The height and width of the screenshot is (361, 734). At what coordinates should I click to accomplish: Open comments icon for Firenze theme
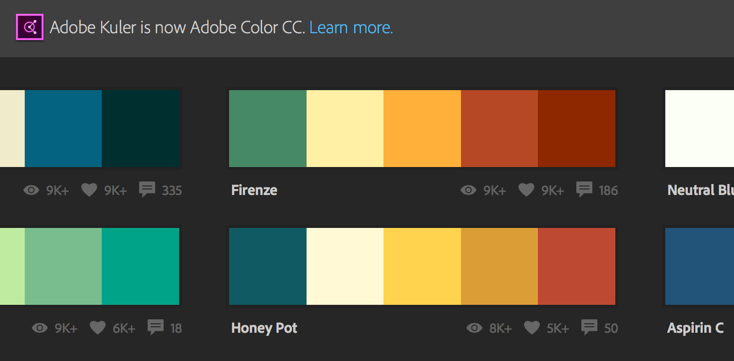584,189
